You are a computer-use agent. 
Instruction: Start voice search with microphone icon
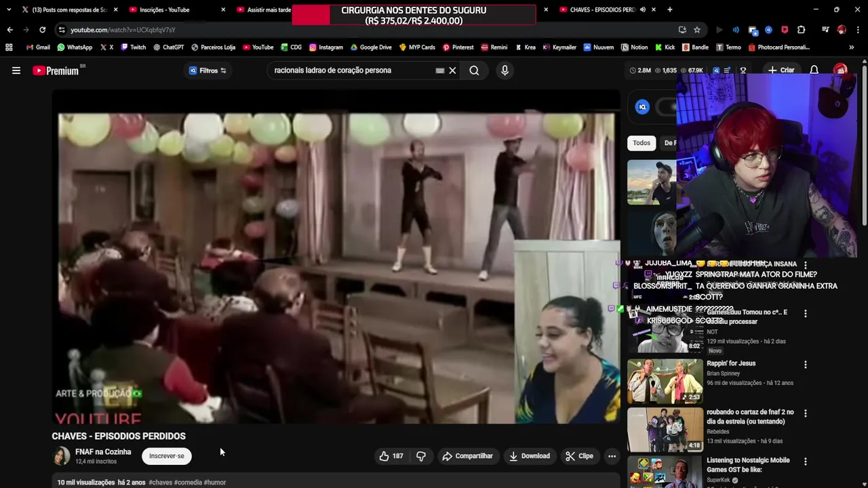tap(505, 70)
